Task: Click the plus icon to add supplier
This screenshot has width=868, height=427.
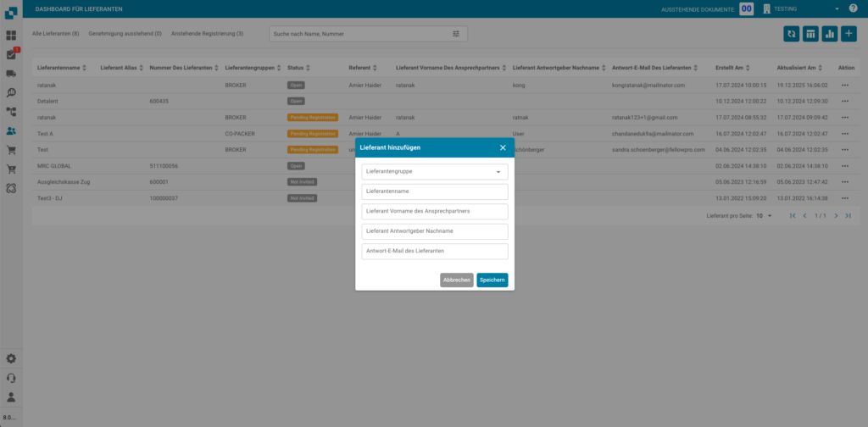Action: 849,34
